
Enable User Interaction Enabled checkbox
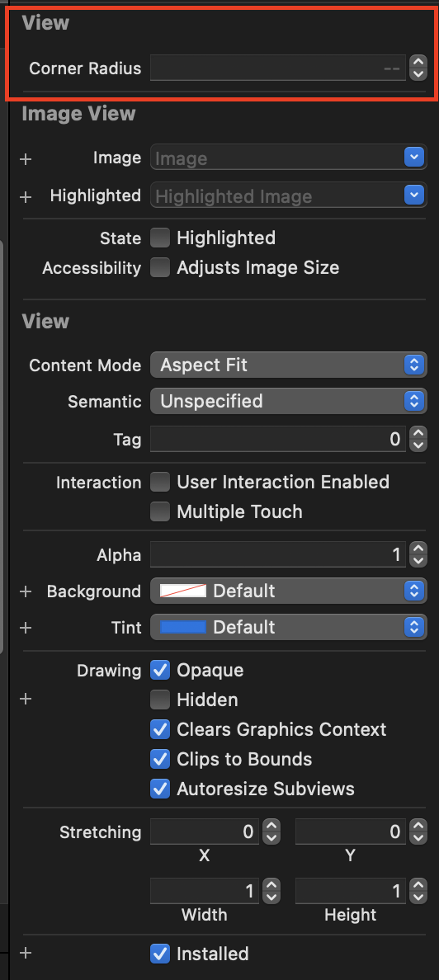tap(160, 482)
